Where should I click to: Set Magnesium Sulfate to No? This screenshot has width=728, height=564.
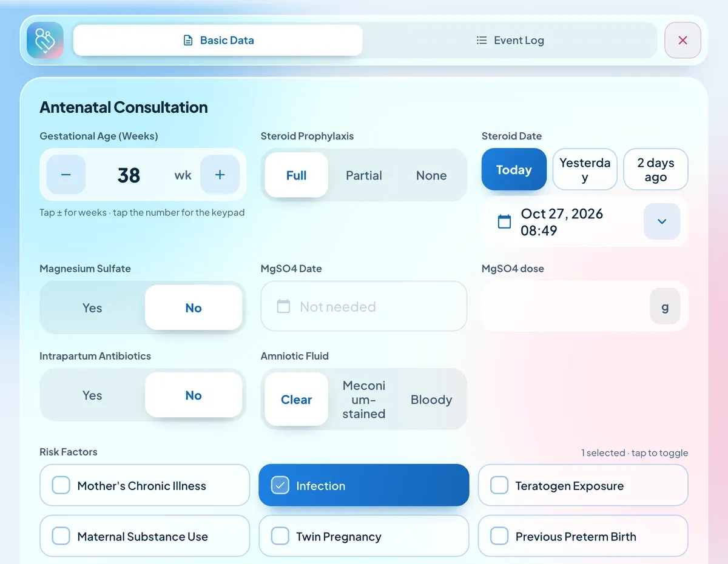pos(194,307)
